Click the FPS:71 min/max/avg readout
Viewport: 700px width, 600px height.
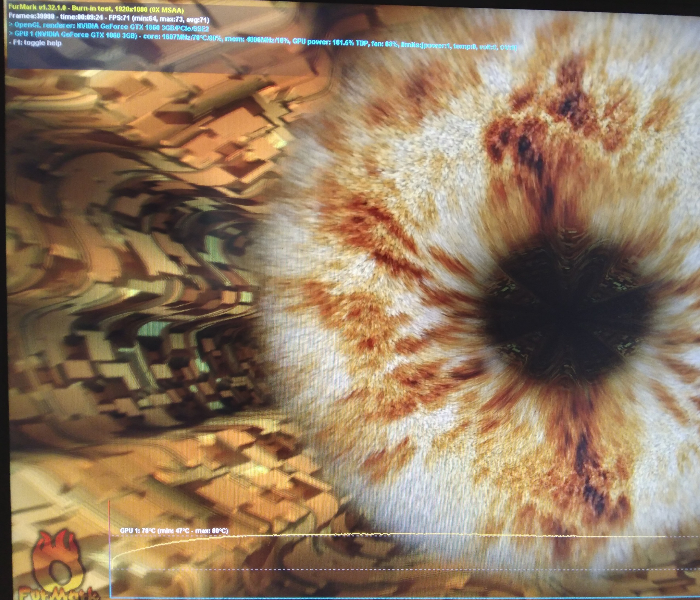159,19
